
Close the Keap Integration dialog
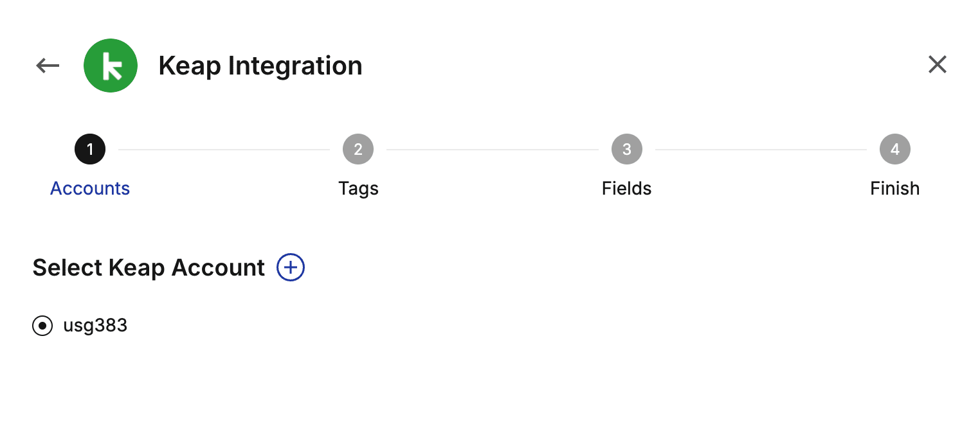[937, 64]
